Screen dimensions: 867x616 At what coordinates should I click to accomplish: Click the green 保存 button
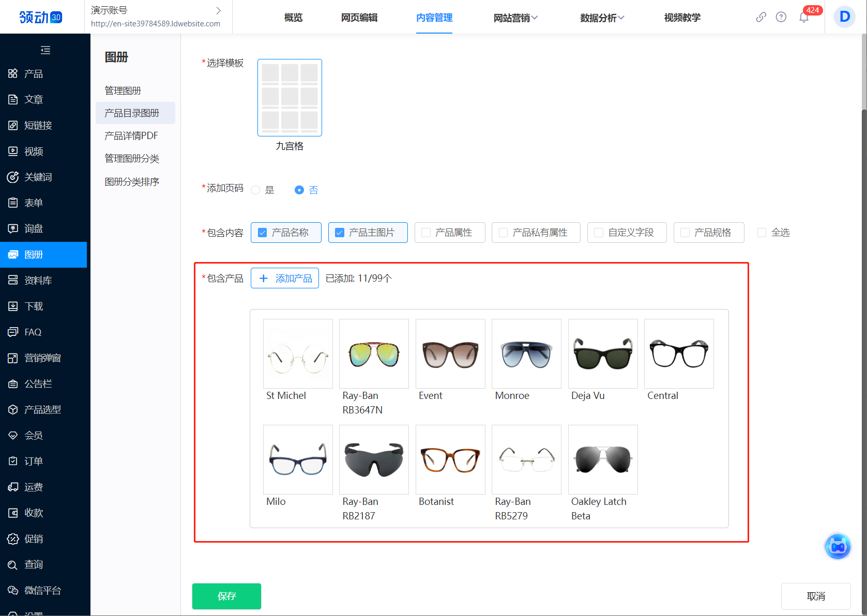pyautogui.click(x=226, y=596)
